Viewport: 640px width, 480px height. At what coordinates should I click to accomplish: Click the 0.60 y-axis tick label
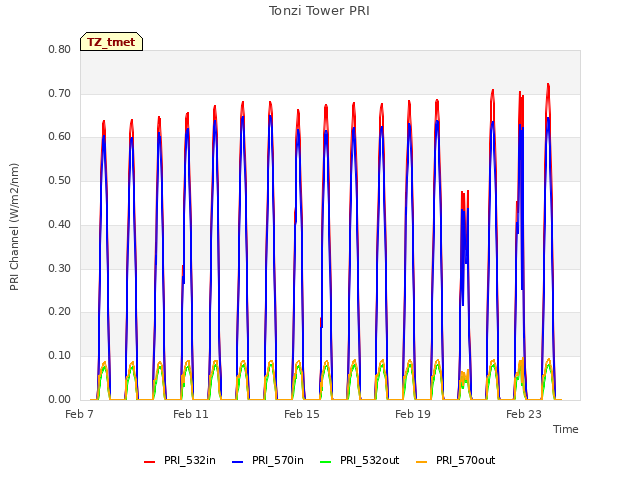(x=60, y=137)
